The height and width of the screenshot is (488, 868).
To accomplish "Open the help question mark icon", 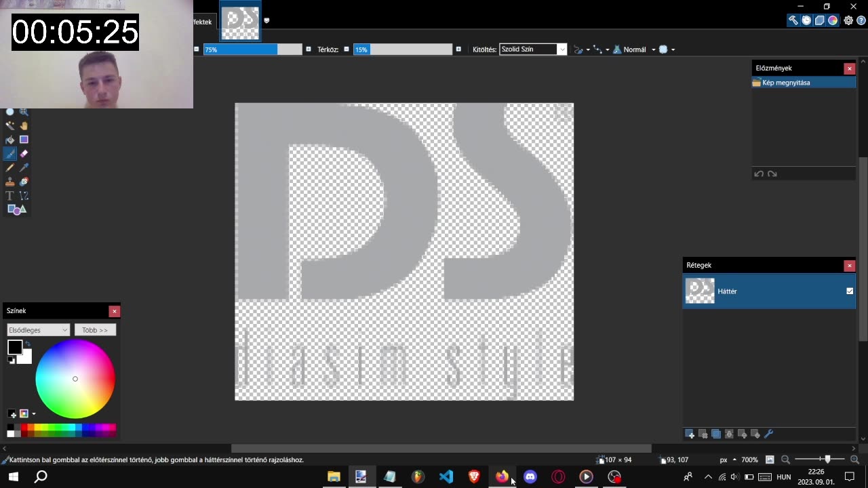I will pyautogui.click(x=861, y=20).
